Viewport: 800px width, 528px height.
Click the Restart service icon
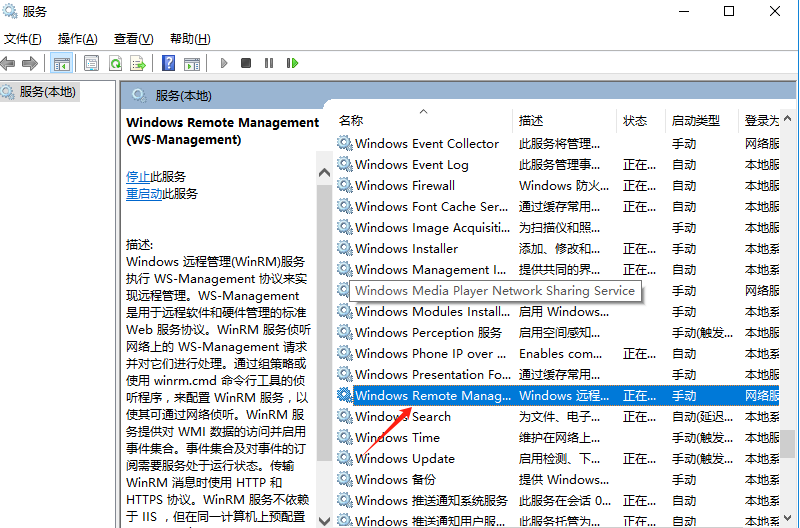[292, 63]
